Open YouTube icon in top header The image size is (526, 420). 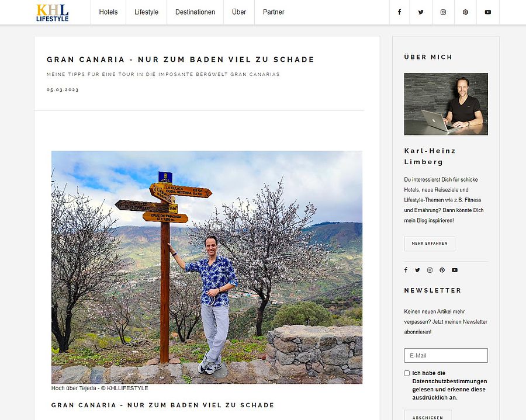(488, 12)
